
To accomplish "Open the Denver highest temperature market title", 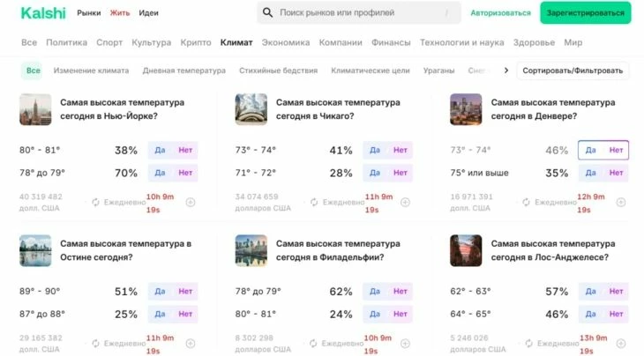I will [553, 109].
